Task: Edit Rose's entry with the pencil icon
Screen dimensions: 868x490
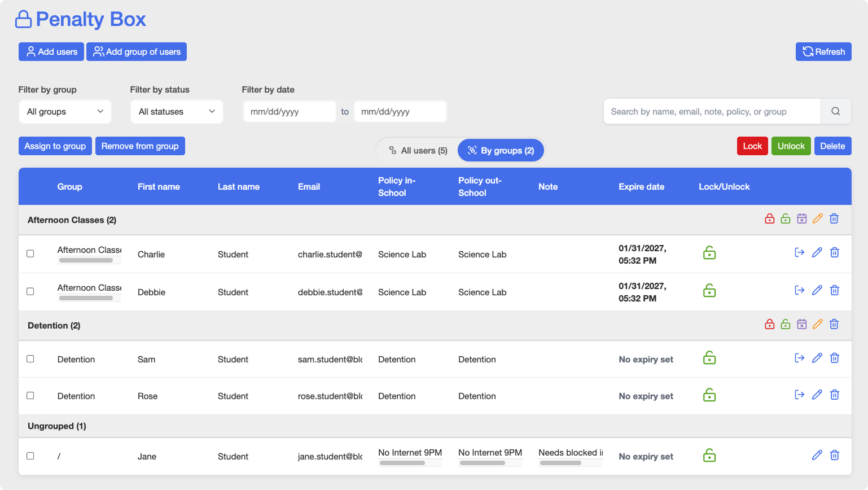Action: 817,395
